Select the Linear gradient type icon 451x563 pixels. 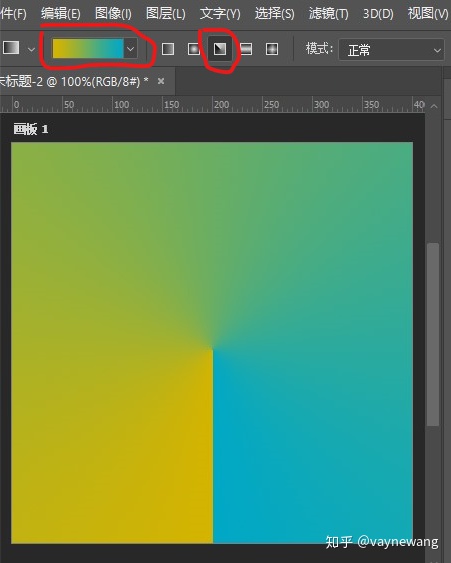[168, 49]
